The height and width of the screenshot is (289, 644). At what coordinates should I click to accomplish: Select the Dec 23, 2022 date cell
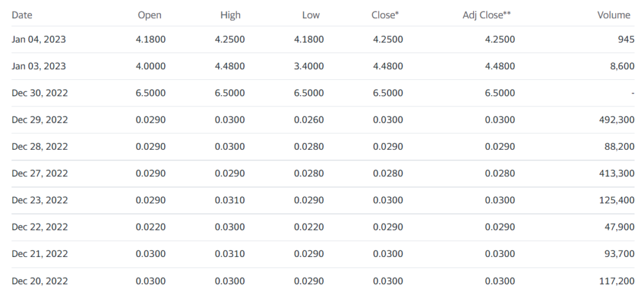pos(40,200)
